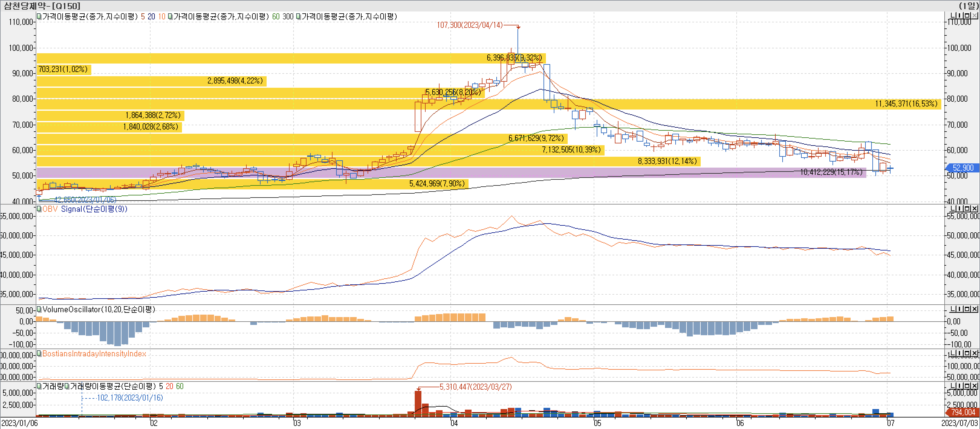Toggle the OBV indicator green marker
Screen dimensions: 980x429
(x=39, y=208)
